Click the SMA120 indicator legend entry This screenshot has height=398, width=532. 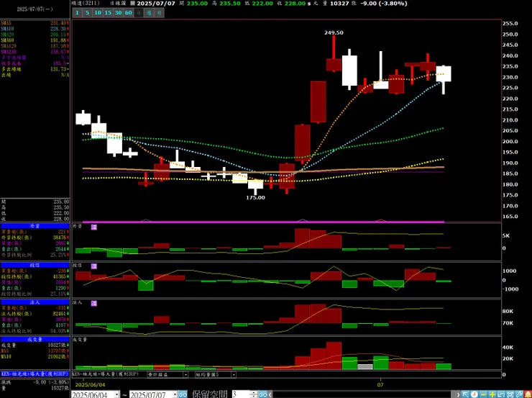pos(35,46)
